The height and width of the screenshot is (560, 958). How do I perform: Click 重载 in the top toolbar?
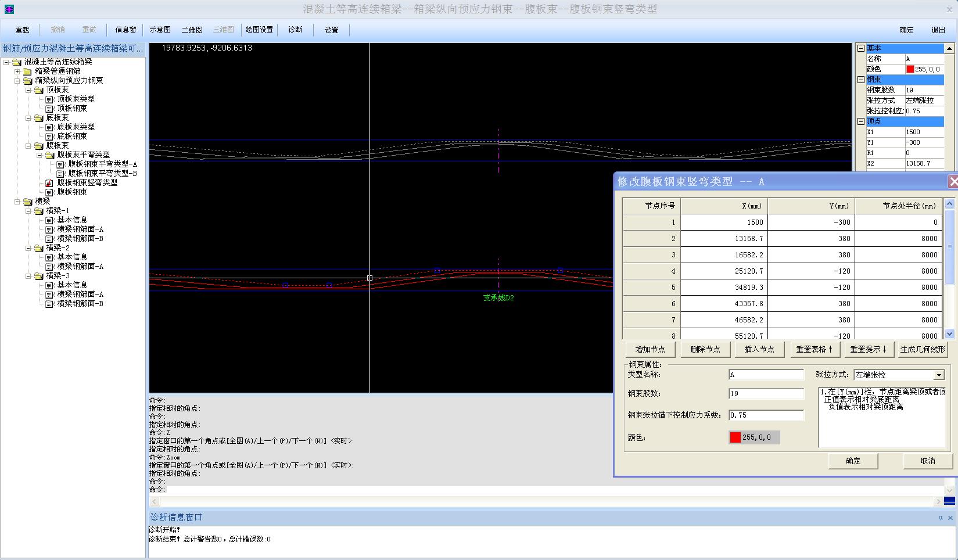(x=22, y=30)
